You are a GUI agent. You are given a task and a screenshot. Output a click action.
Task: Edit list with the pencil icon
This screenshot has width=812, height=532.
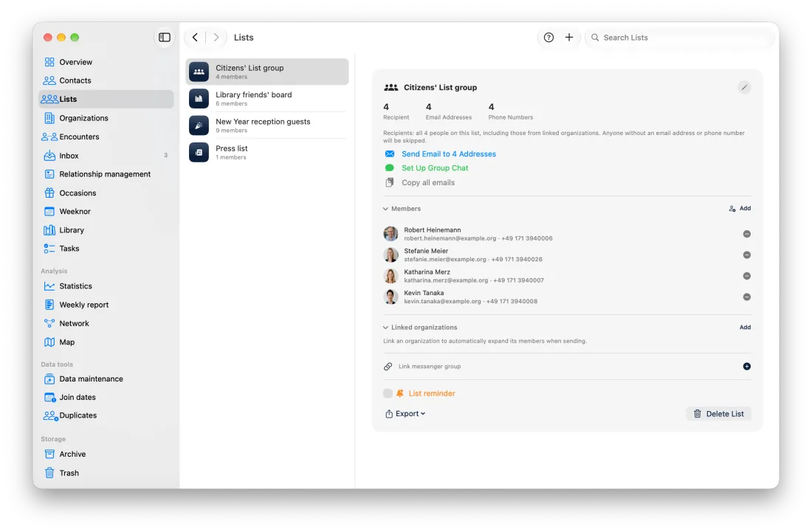coord(743,88)
